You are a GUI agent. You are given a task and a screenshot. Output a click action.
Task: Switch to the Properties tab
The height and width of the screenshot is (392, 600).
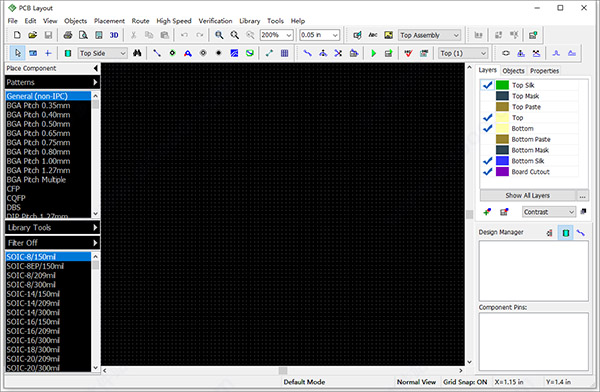[544, 71]
